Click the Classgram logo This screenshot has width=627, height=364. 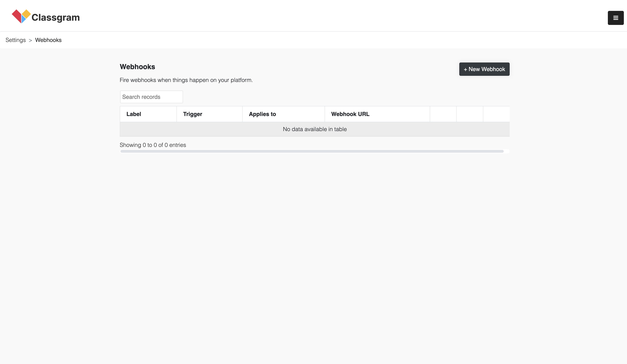tap(46, 17)
